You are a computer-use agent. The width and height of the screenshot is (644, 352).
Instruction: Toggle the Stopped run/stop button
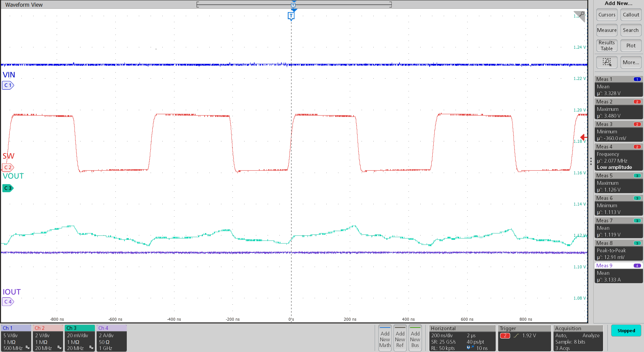click(626, 331)
